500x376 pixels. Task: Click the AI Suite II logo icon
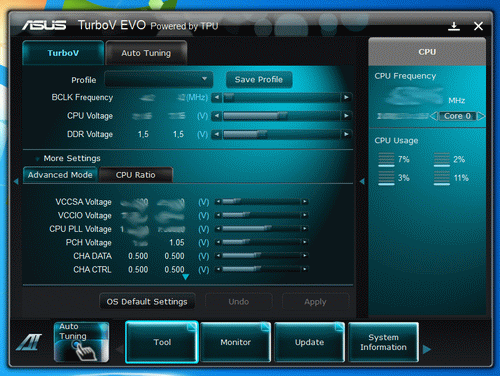point(29,342)
